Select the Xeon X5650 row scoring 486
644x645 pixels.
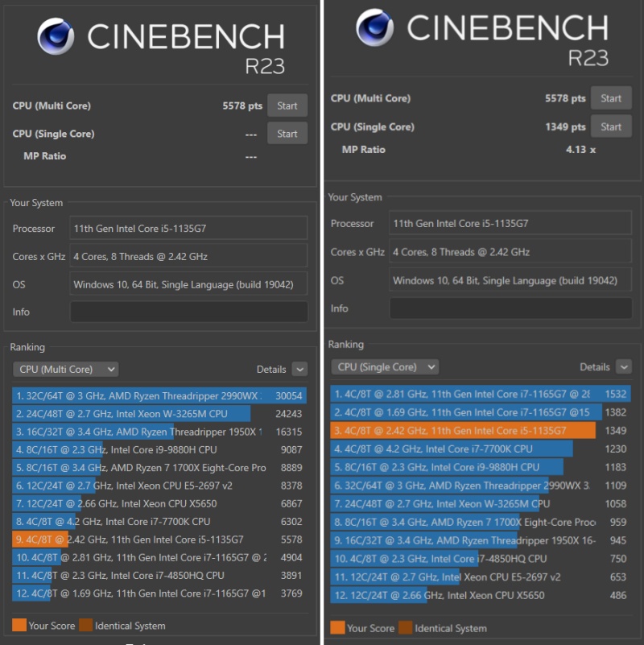coord(481,595)
